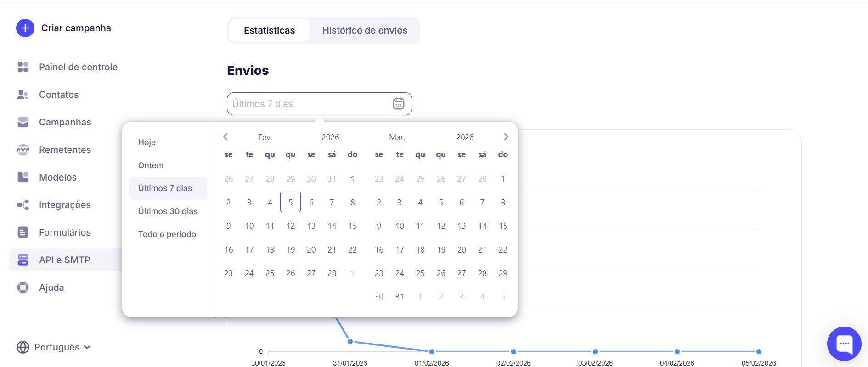Select the Todo o período preset
868x367 pixels.
pos(167,234)
